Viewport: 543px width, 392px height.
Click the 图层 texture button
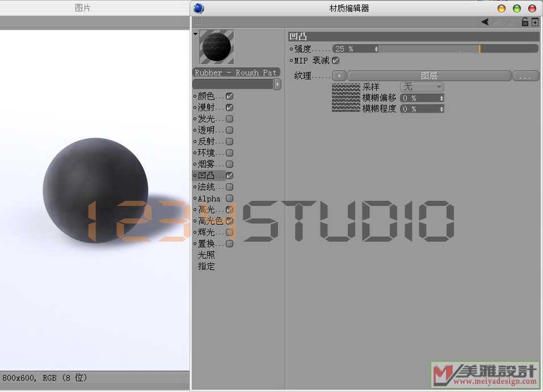coord(429,75)
